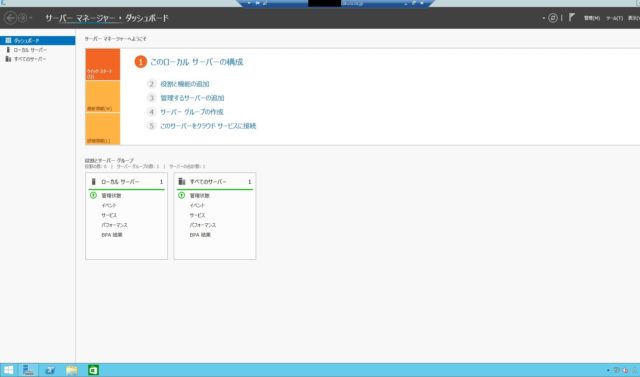Open the small dropdown left of refresh icon

[x=544, y=18]
